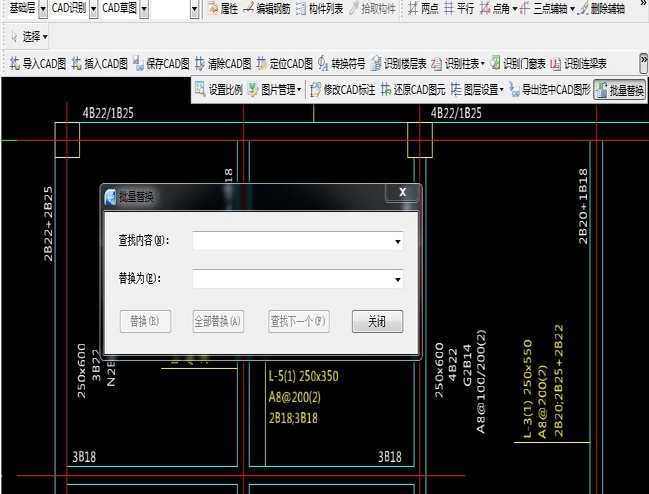Screen dimensions: 649x494
Task: Show more tools via CAD toolbar overflow chevron
Action: (x=644, y=62)
